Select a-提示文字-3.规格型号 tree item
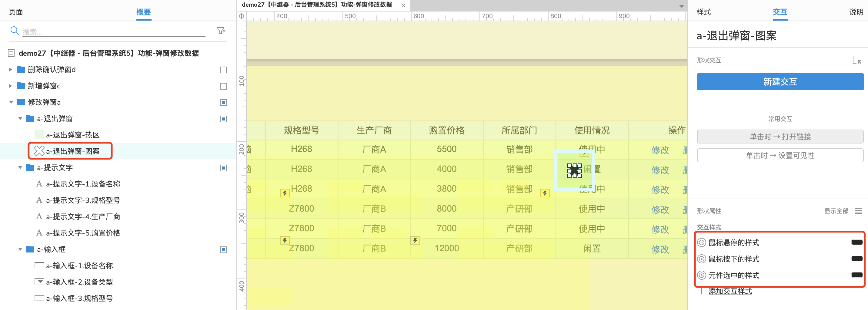The height and width of the screenshot is (310, 868). click(x=83, y=200)
